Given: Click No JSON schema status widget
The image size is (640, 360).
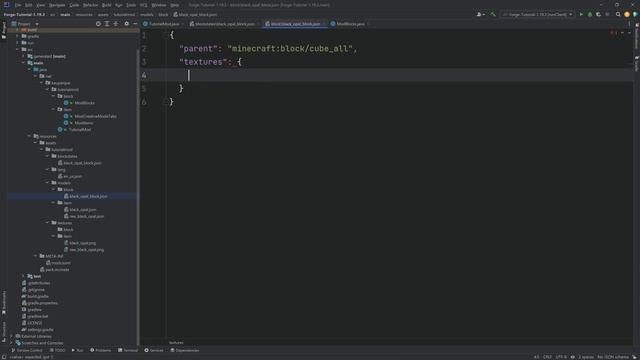Looking at the screenshot, I should 613,357.
